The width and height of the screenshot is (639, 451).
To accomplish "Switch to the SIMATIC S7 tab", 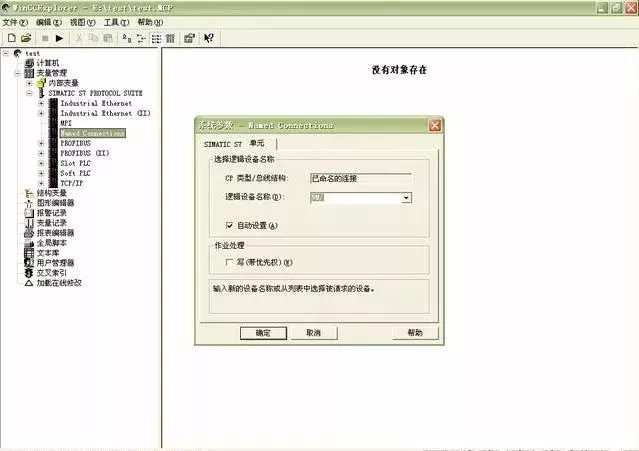I will tap(223, 144).
